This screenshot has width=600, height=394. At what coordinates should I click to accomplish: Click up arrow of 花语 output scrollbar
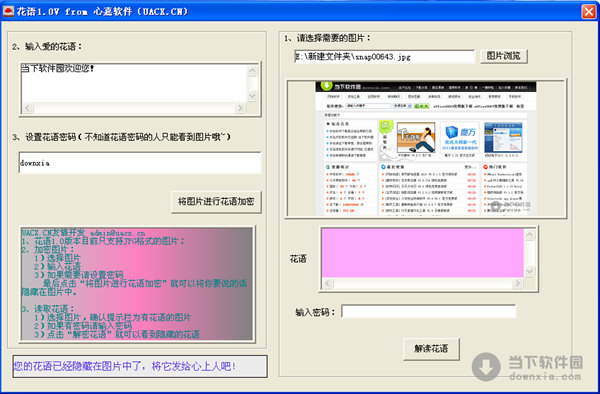530,234
